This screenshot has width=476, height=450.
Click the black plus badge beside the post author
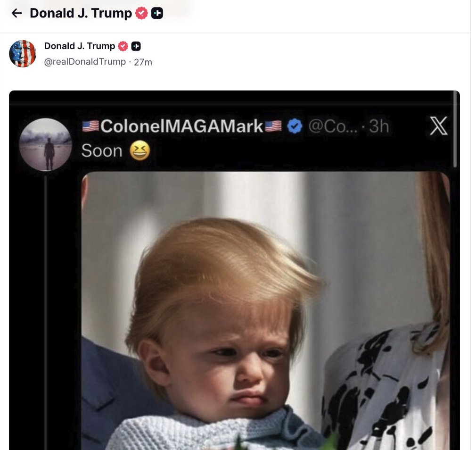click(x=136, y=46)
